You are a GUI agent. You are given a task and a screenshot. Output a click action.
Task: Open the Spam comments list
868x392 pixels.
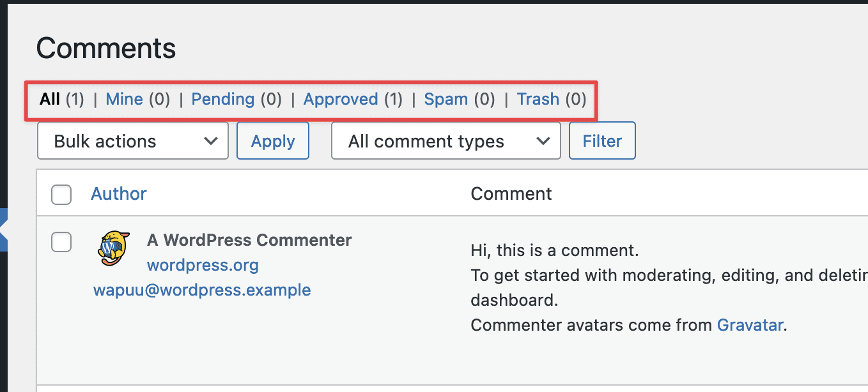point(446,100)
